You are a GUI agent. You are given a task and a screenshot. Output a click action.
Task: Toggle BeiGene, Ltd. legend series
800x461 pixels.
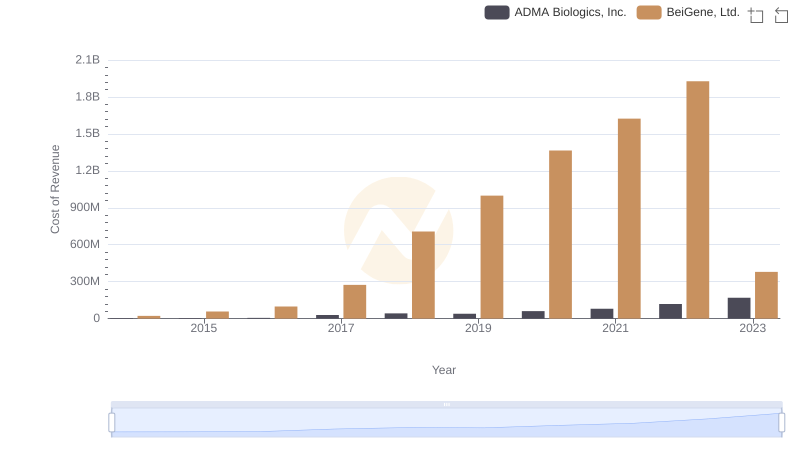point(688,12)
